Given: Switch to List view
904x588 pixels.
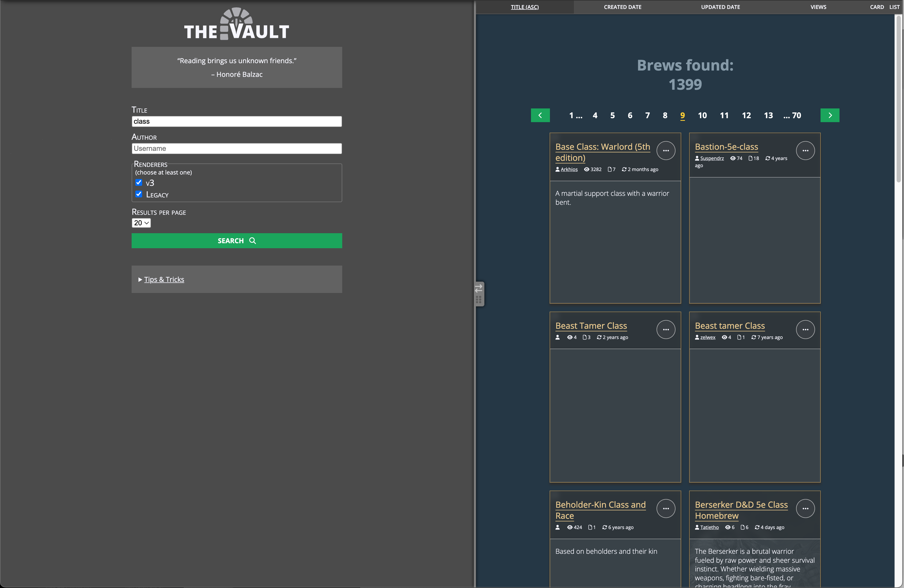Looking at the screenshot, I should point(894,7).
